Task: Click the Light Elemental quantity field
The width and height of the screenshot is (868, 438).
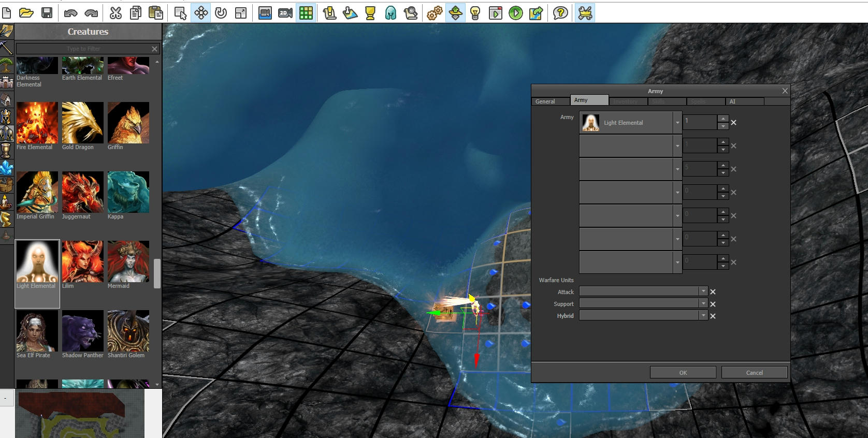Action: pos(700,123)
